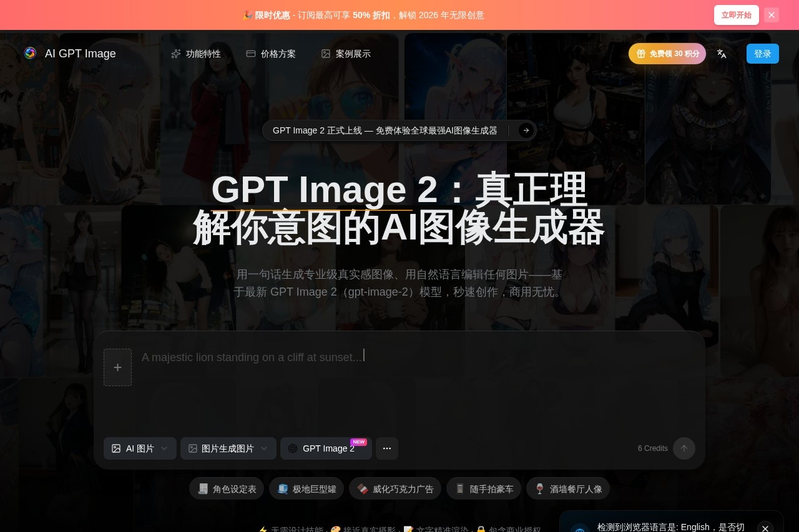Image resolution: width=799 pixels, height=532 pixels.
Task: Open the 功能特性 menu item
Action: click(196, 54)
